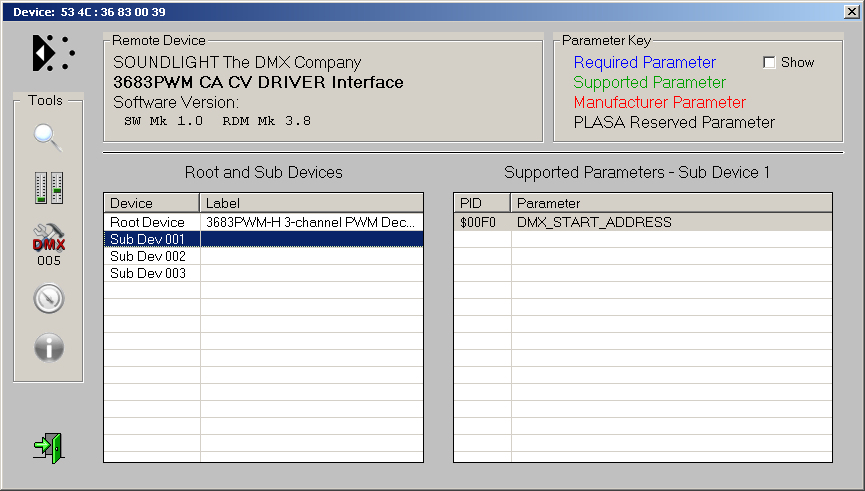Select Sub Dev 001 row
The image size is (865, 491).
coord(147,239)
